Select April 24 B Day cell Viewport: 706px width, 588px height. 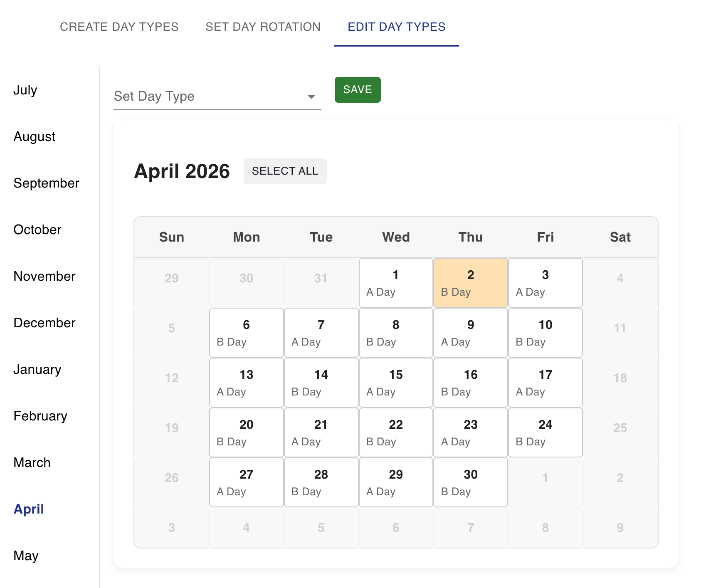coord(546,432)
